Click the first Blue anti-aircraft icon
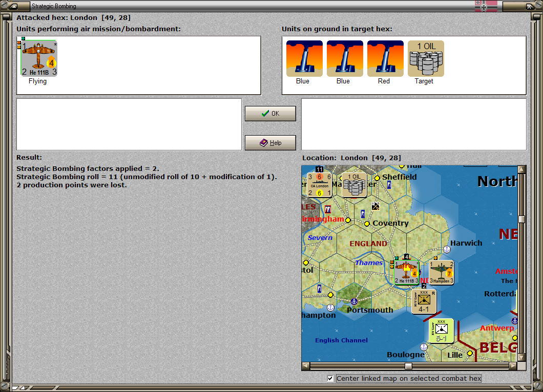 coord(304,58)
